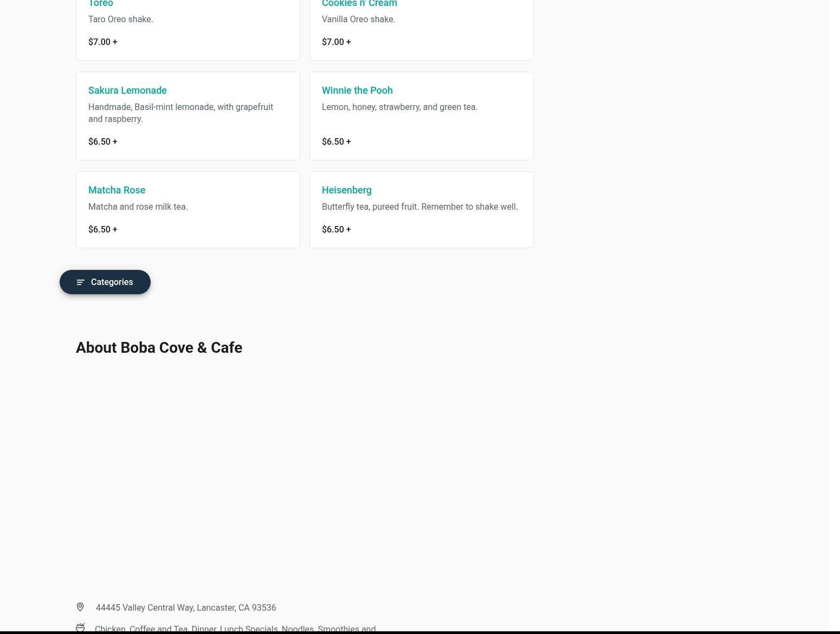Click the $6.50 + price on Heisenberg
840x634 pixels.
tap(337, 229)
